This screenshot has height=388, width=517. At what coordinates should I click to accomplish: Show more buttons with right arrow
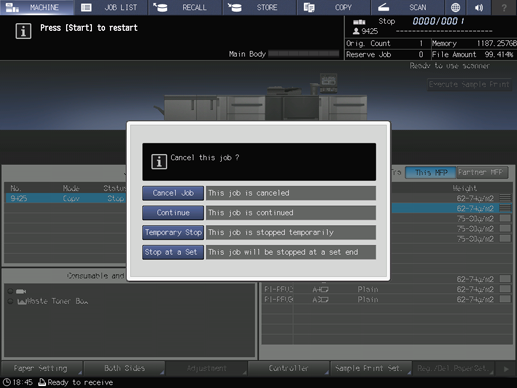tap(506, 369)
